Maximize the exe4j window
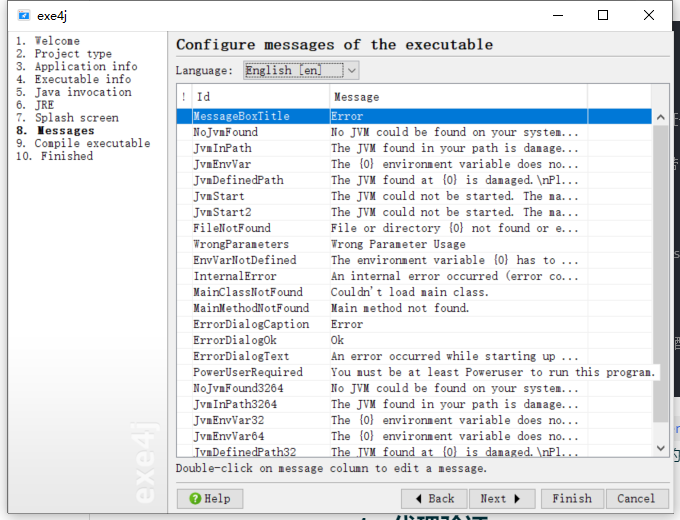 603,15
